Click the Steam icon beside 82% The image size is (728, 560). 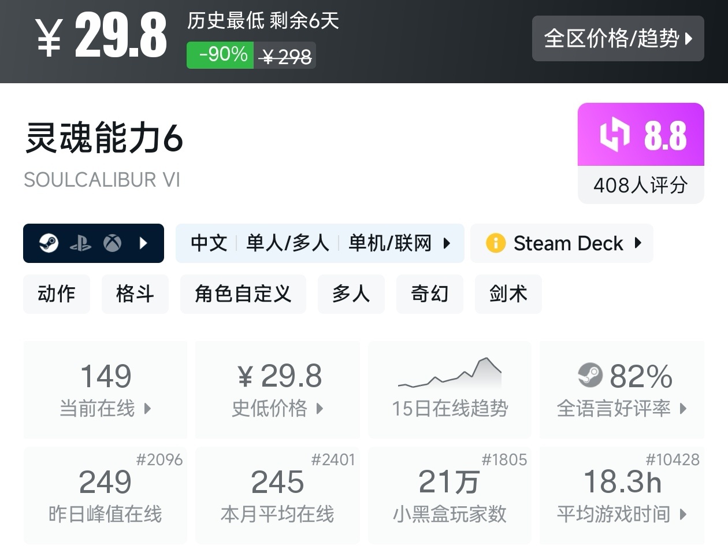coord(590,376)
